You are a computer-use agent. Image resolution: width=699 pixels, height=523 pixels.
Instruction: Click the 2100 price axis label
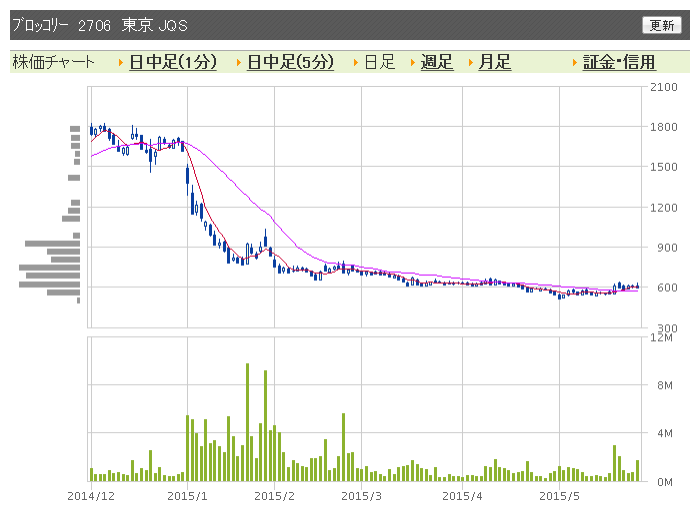(663, 87)
